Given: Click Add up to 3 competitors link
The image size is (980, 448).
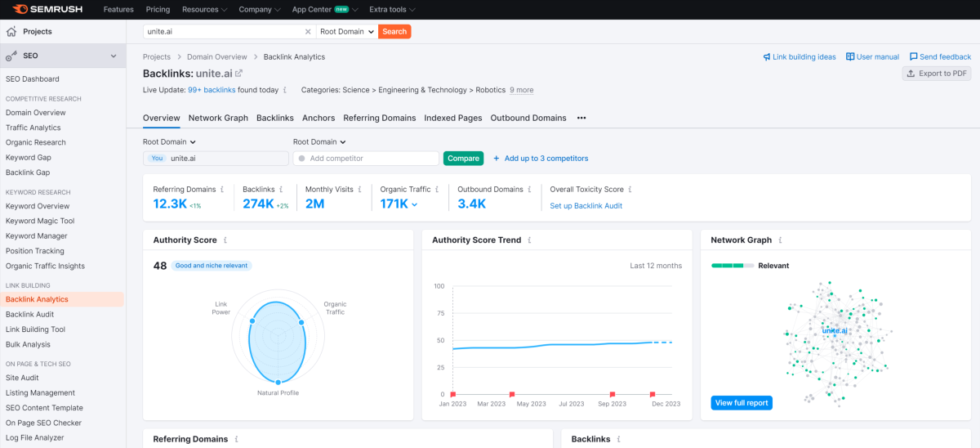Looking at the screenshot, I should 546,158.
